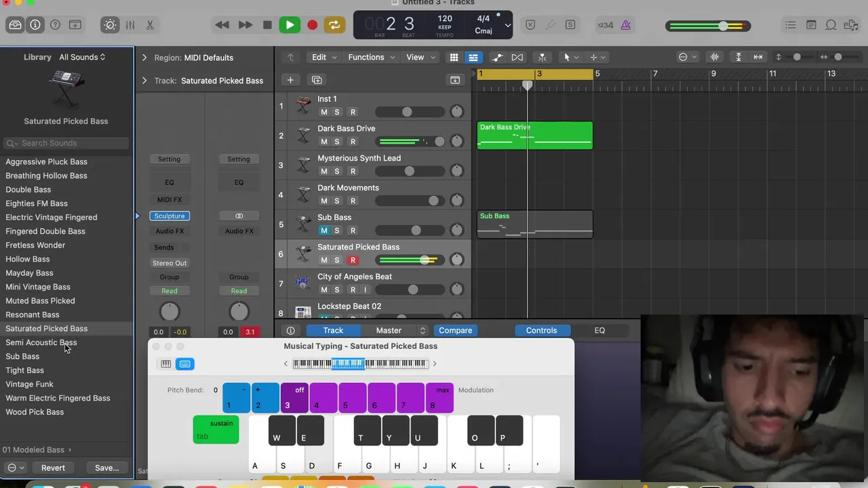Mute the Inst 1 track

pyautogui.click(x=323, y=113)
